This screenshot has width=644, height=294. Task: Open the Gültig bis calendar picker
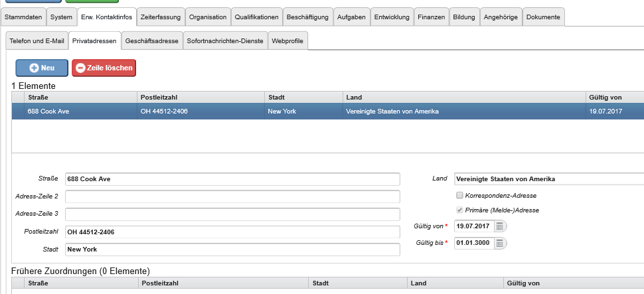(x=500, y=243)
